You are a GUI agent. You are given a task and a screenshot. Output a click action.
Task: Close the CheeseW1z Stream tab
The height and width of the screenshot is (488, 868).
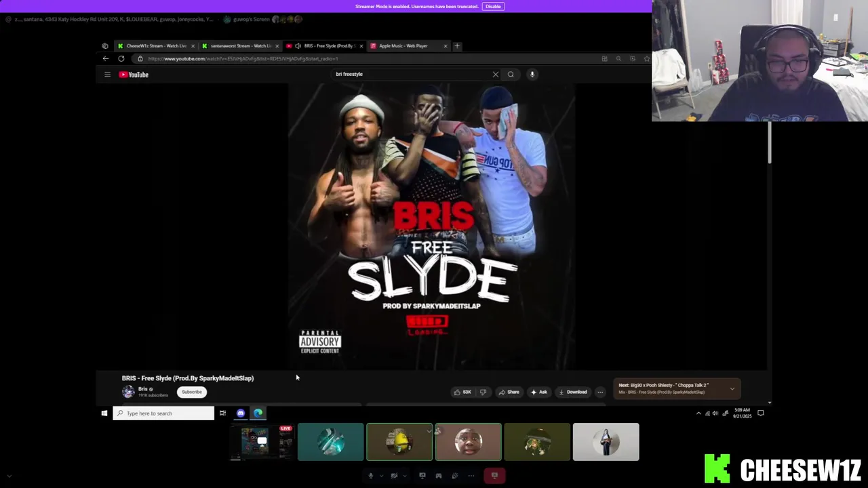(193, 46)
